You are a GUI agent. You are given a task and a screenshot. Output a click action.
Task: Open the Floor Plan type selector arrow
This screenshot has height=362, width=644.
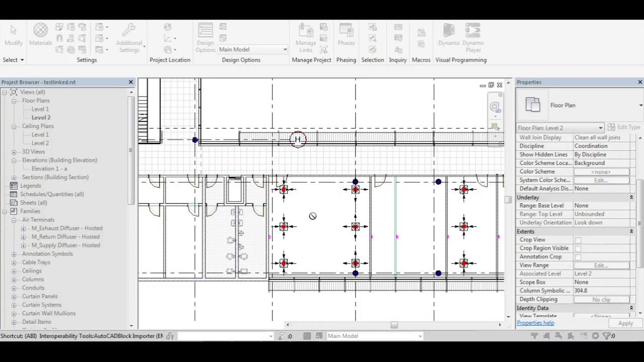point(640,105)
